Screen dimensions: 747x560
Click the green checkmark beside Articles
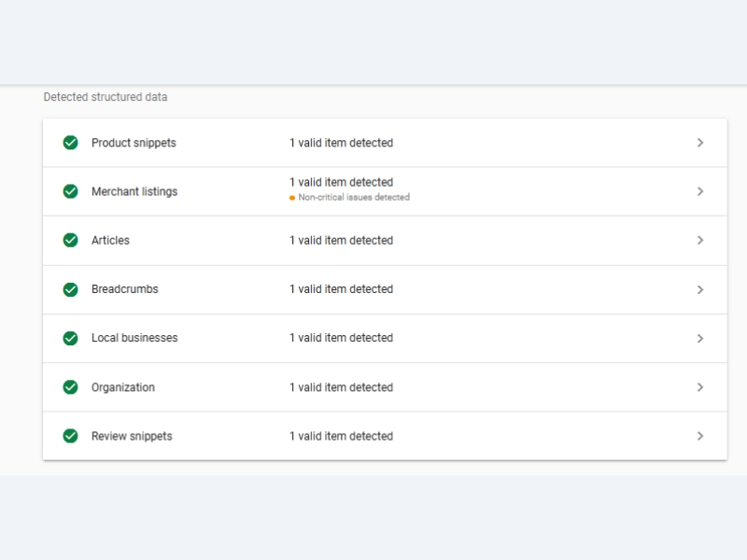coord(70,240)
